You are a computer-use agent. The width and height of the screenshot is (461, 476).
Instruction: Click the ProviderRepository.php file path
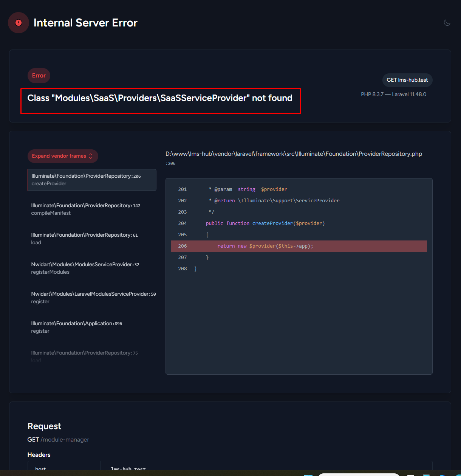(294, 153)
